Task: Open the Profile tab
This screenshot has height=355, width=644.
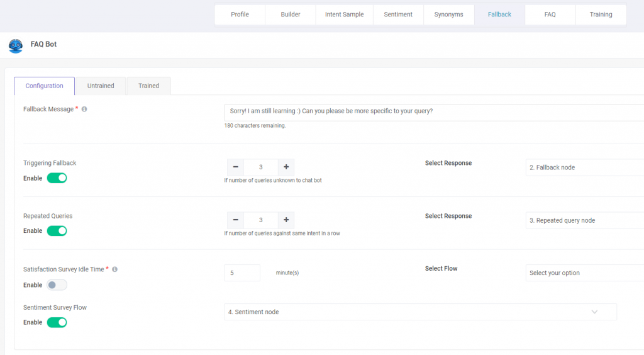Action: click(x=240, y=15)
